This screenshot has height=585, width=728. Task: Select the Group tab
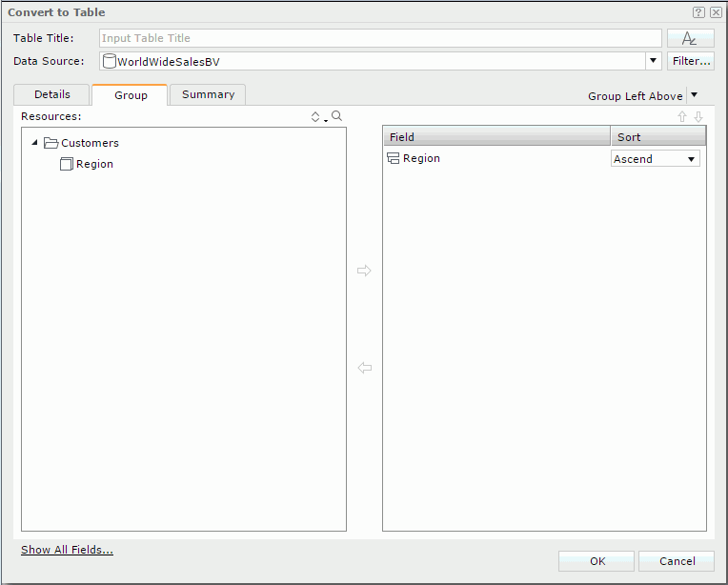click(130, 95)
